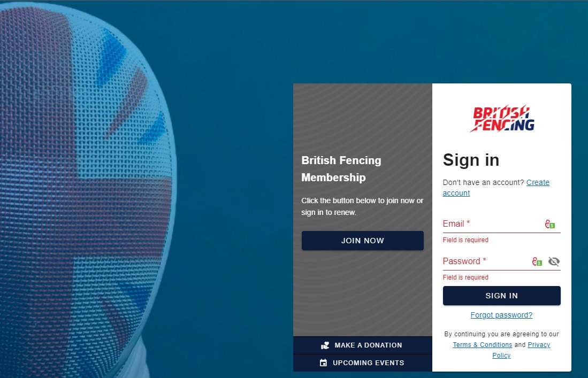Focus the Password input field
This screenshot has width=588, height=378.
[x=484, y=261]
